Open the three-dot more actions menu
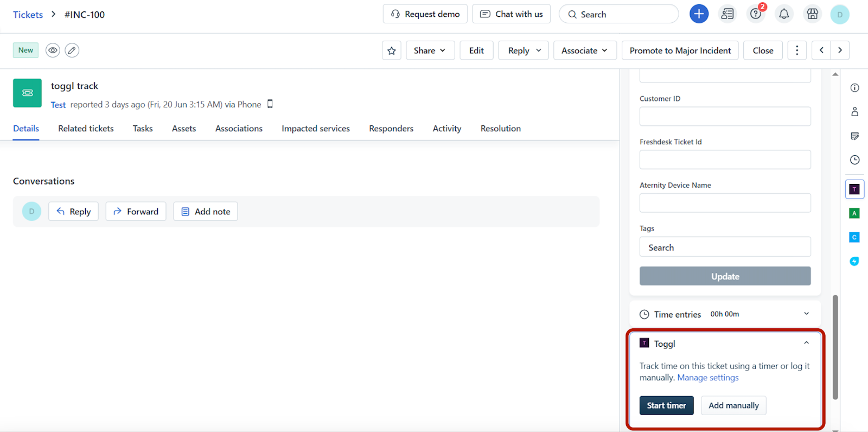Image resolution: width=868 pixels, height=432 pixels. (x=797, y=50)
